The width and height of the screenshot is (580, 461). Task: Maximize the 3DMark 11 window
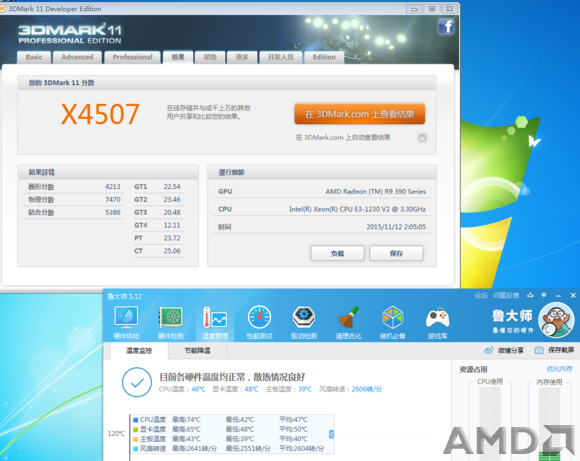[432, 9]
